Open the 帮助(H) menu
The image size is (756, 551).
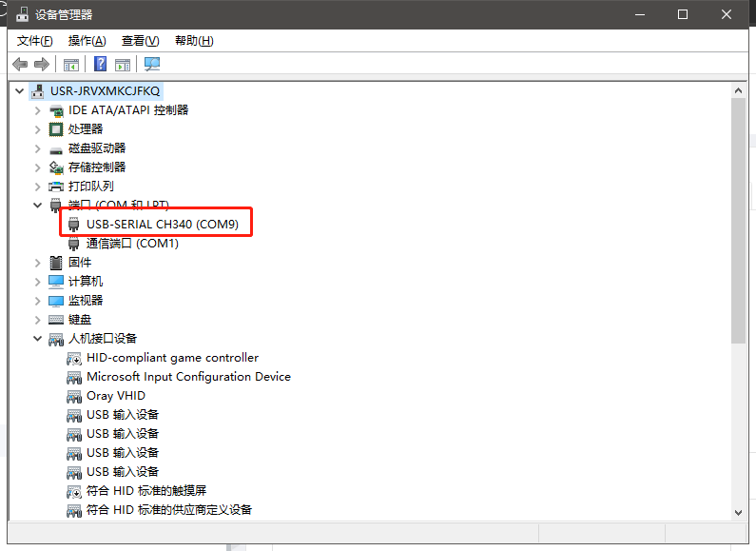pos(194,41)
